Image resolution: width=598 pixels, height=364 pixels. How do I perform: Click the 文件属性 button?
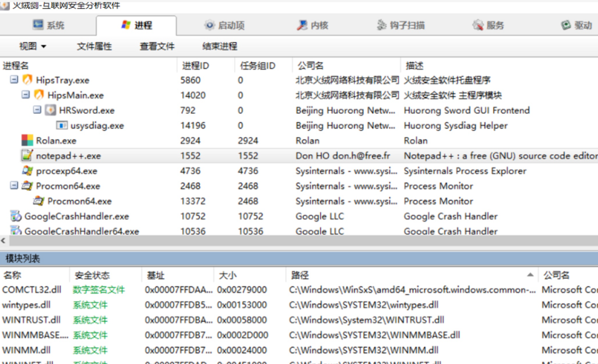tap(94, 46)
